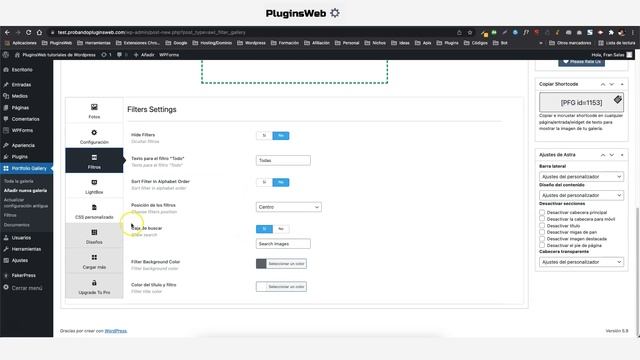Screen dimensions: 640x360
Task: Click the browser back arrow
Action: [x=7, y=32]
